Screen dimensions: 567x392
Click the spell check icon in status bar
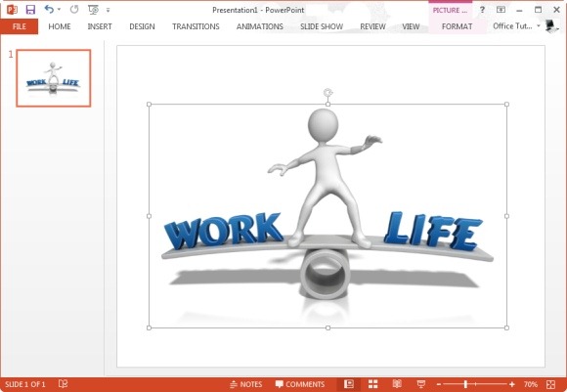63,383
